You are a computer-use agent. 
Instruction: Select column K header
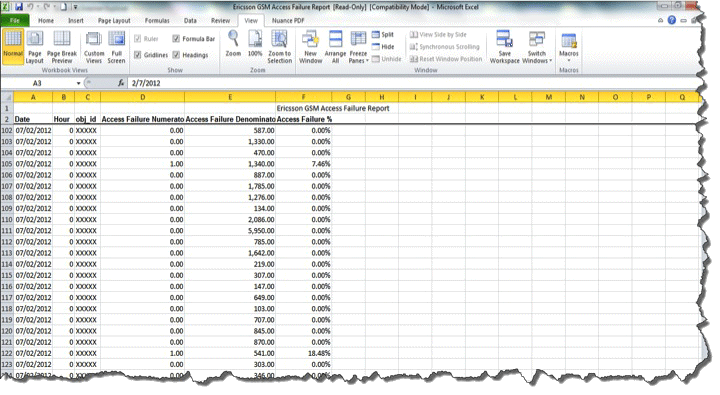pyautogui.click(x=482, y=97)
